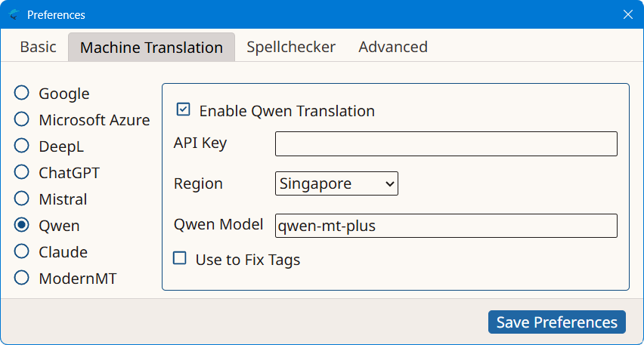This screenshot has height=345, width=644.
Task: Click into the API Key field
Action: [446, 143]
